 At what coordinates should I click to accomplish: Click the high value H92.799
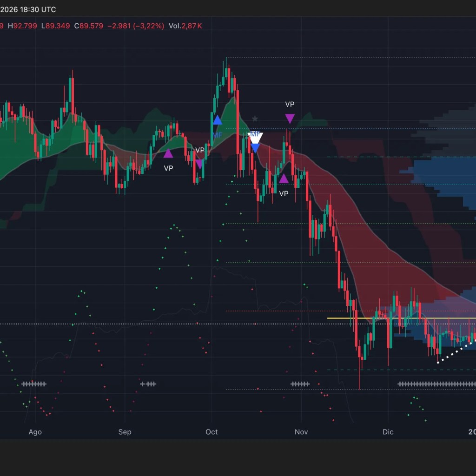pos(22,26)
